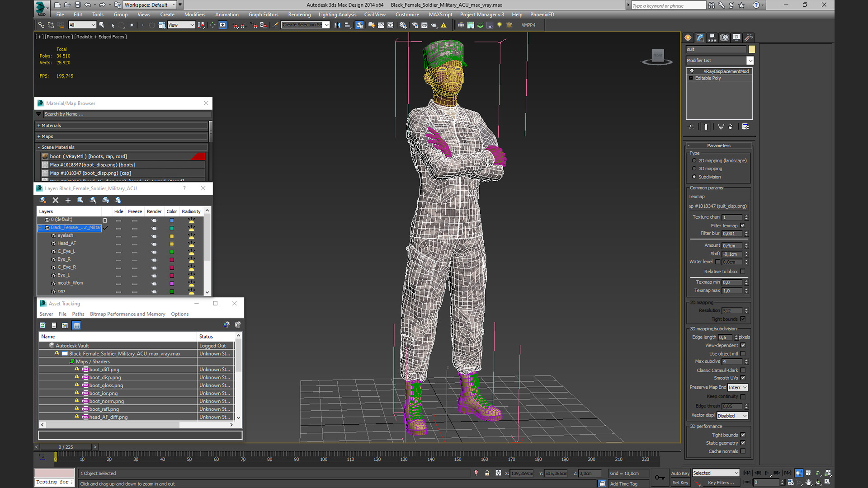This screenshot has height=488, width=868.
Task: Click the Select and Link chain icon
Action: [x=41, y=25]
